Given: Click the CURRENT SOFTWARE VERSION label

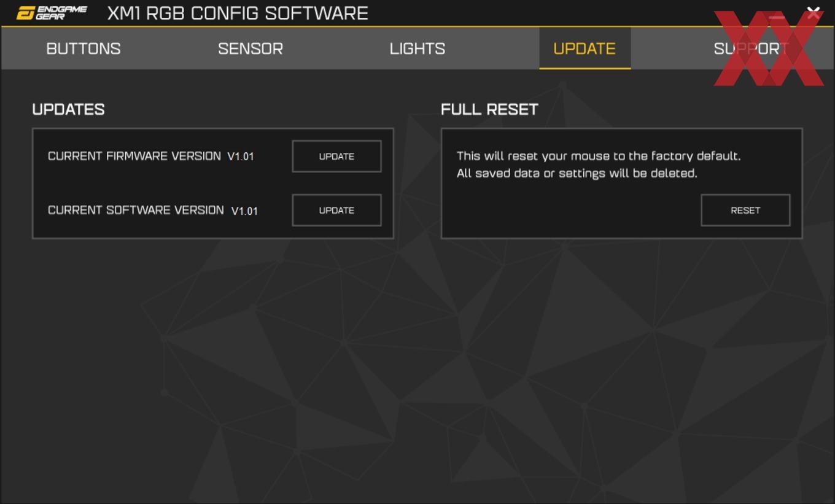Looking at the screenshot, I should click(x=136, y=210).
